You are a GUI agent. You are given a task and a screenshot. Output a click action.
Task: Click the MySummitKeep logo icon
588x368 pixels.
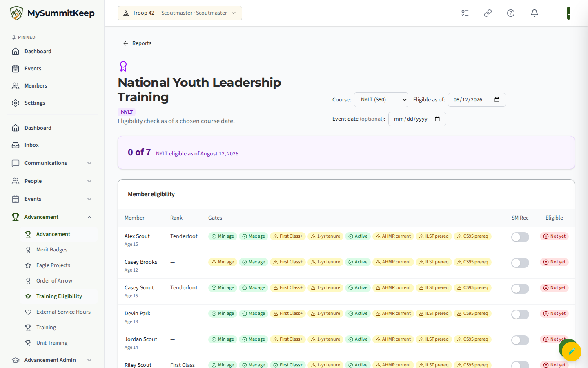tap(16, 13)
